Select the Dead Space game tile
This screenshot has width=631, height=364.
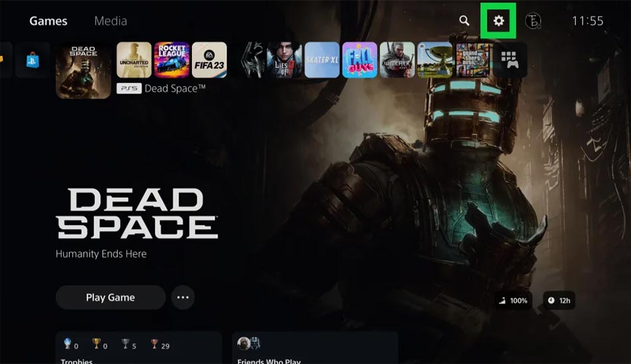(x=83, y=70)
